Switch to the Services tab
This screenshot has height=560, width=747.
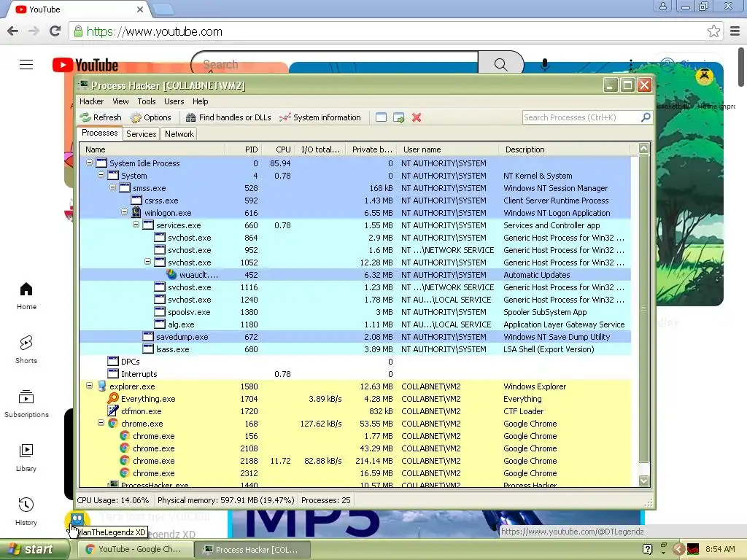pos(141,134)
